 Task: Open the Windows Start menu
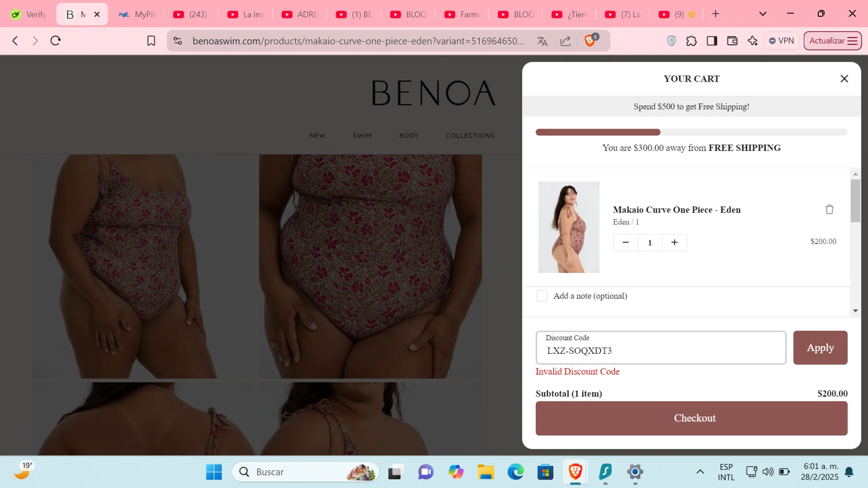point(214,472)
